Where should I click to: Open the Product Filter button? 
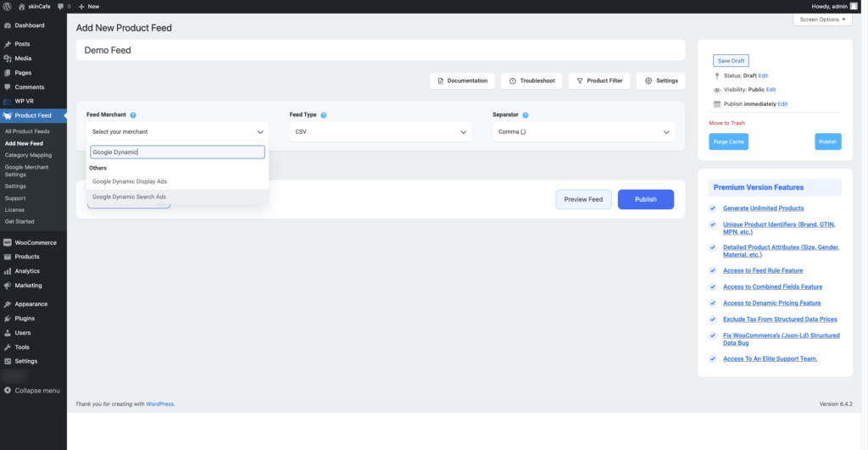pyautogui.click(x=599, y=81)
